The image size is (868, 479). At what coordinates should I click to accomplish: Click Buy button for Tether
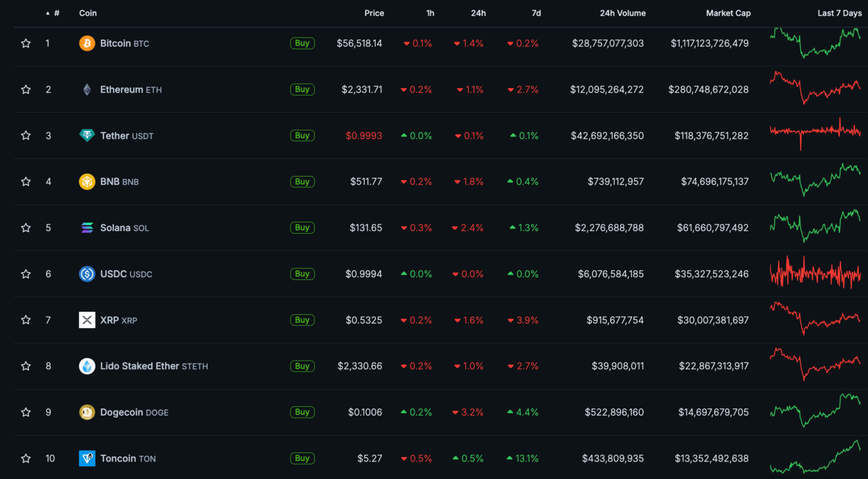coord(302,136)
